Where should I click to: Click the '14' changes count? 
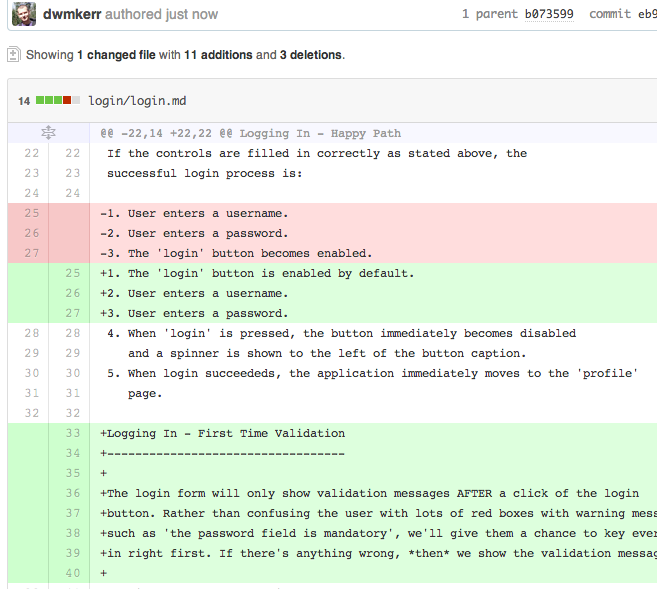pos(24,101)
